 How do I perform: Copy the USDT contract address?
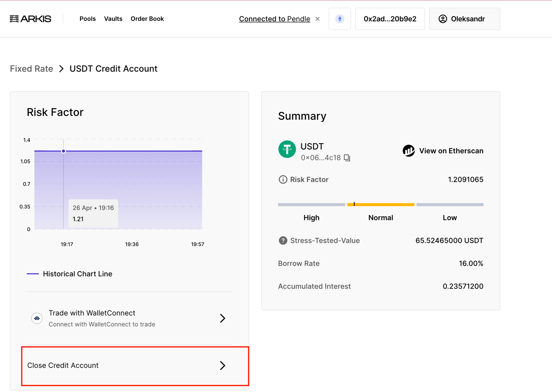click(x=347, y=158)
